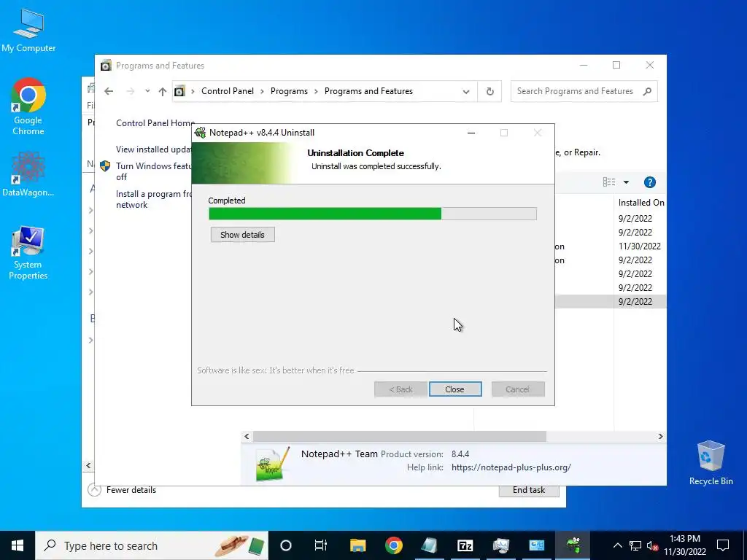Open the network status tray icon
Screen dimensions: 747x560
pos(635,545)
